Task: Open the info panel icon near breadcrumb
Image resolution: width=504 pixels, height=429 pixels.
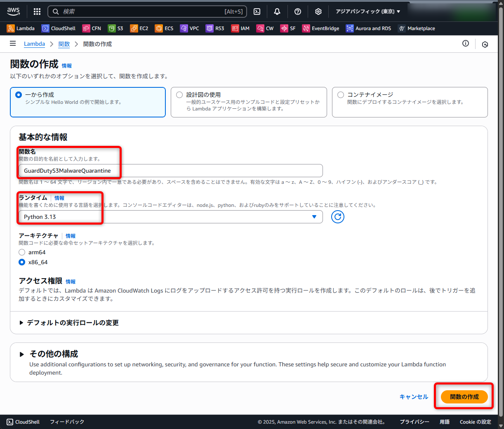Action: point(466,43)
